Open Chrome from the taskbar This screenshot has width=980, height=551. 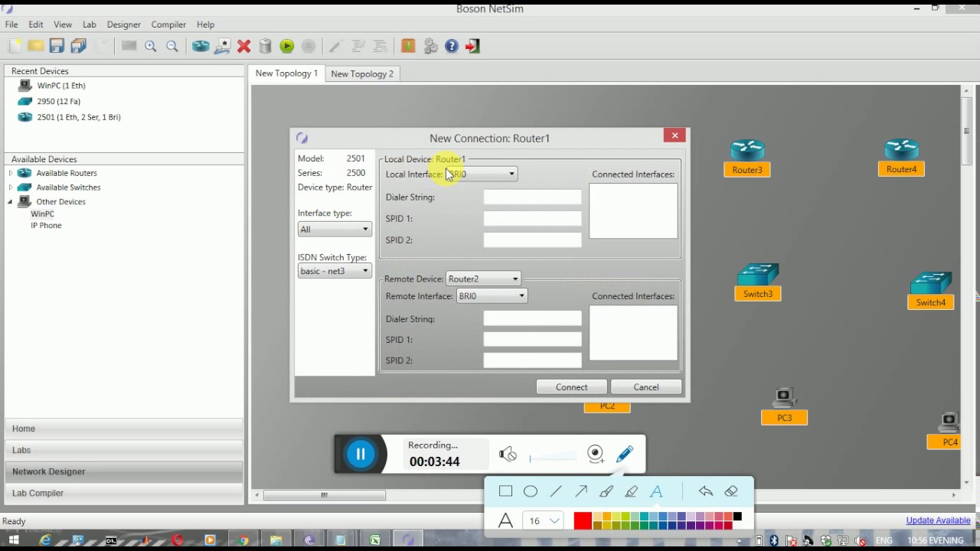click(243, 540)
